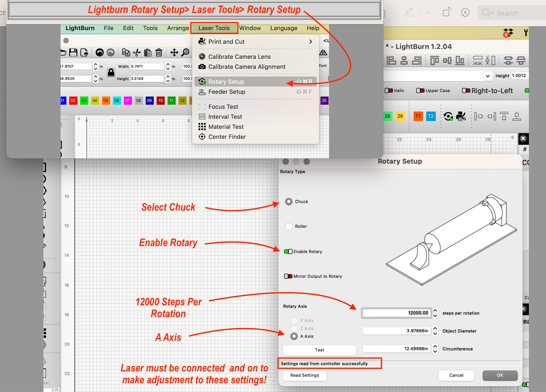Click the Paste icon in the toolbar
The height and width of the screenshot is (392, 546).
coord(148,52)
